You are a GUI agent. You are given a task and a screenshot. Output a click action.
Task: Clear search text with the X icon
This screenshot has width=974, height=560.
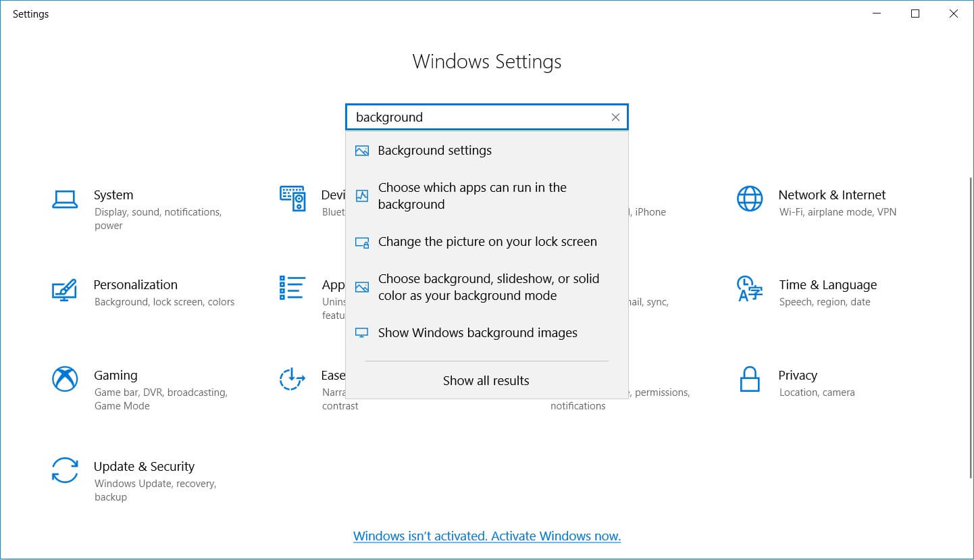[615, 117]
